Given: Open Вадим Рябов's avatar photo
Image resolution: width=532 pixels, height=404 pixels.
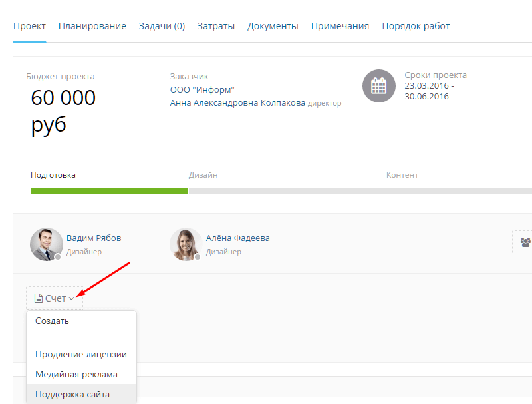Looking at the screenshot, I should [47, 244].
